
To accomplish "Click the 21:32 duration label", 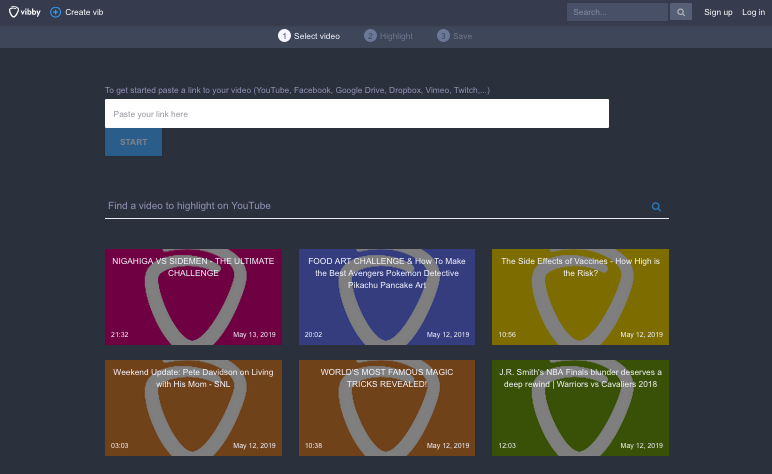I will pos(120,335).
